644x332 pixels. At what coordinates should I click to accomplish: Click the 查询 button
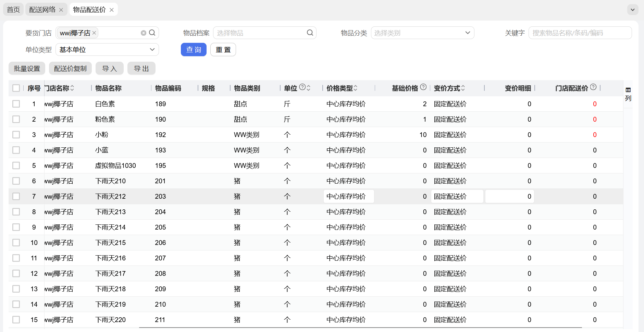[x=194, y=50]
